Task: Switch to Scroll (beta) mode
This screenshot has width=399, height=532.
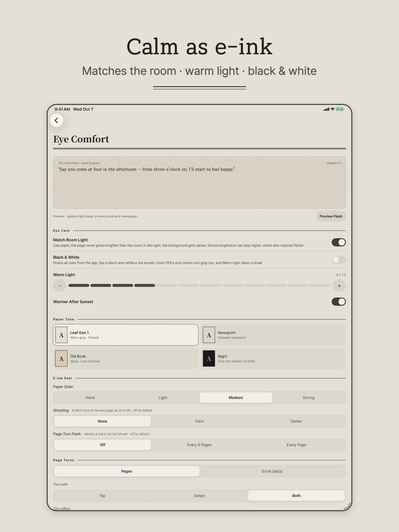Action: (x=272, y=471)
